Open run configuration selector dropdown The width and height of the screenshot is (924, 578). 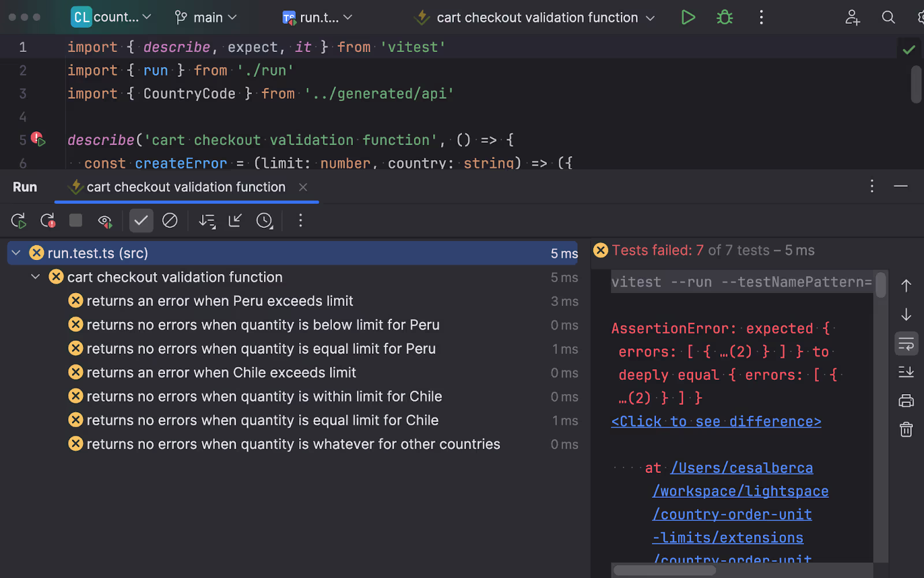click(x=535, y=17)
